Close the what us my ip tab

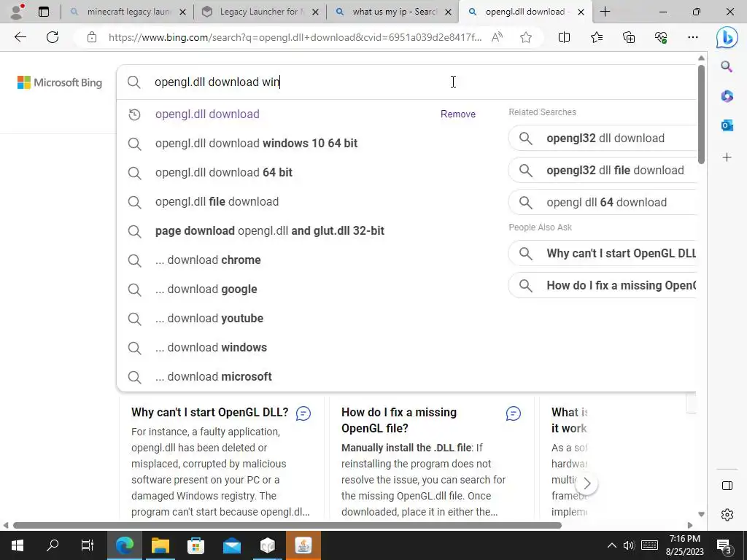point(449,12)
